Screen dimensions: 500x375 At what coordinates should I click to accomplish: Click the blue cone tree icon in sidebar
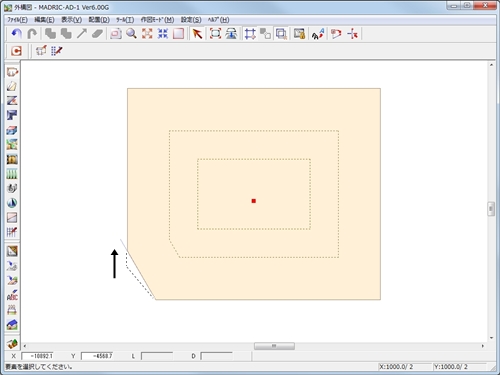[12, 203]
